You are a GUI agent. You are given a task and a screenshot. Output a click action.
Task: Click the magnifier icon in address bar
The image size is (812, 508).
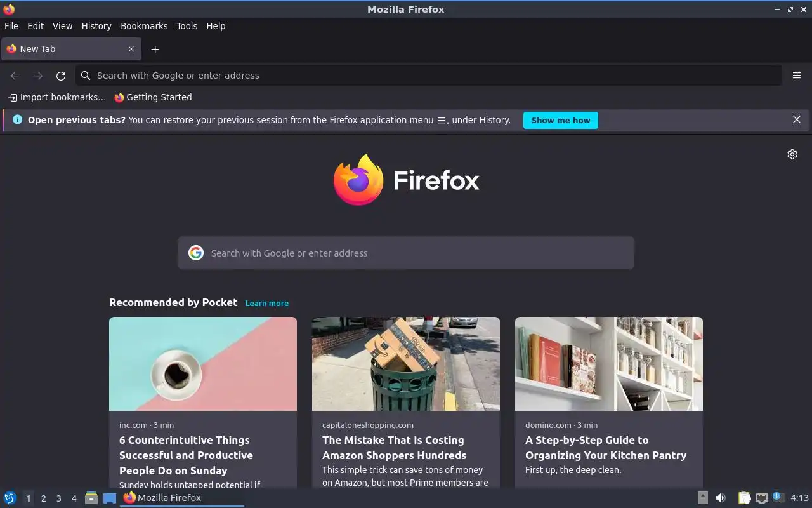tap(86, 76)
